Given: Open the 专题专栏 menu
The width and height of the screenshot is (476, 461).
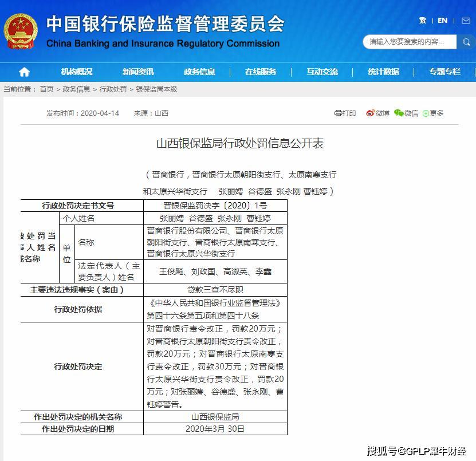Looking at the screenshot, I should [x=444, y=72].
